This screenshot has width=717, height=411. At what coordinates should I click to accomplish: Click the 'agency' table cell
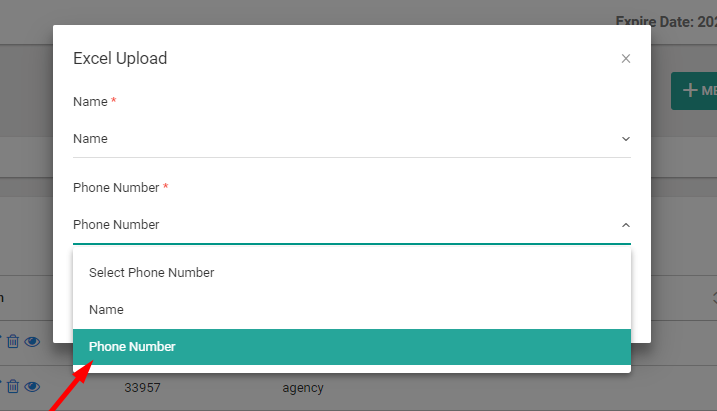303,388
